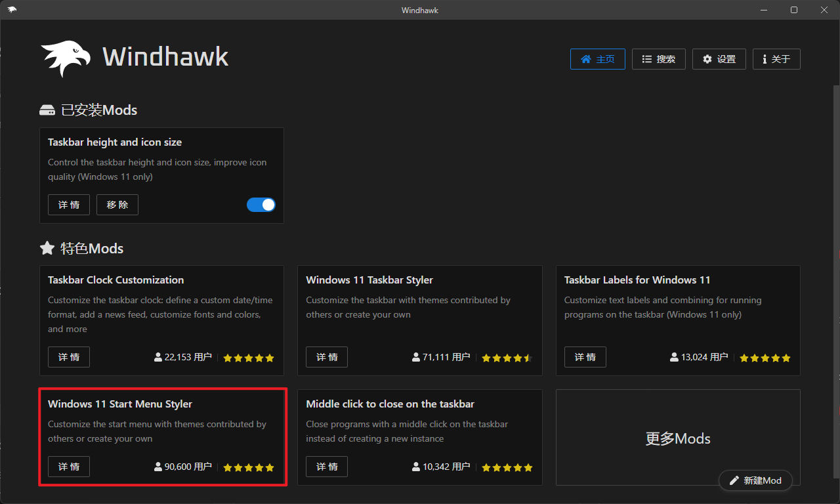Click the "Customize the start menu with themes" description
The width and height of the screenshot is (840, 504).
coord(157,431)
